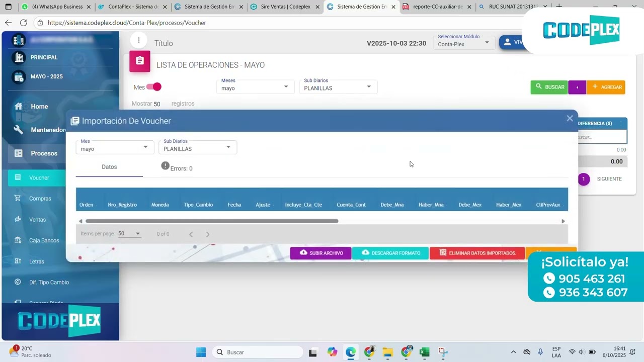
Task: Go to next page in import table
Action: pos(208,234)
